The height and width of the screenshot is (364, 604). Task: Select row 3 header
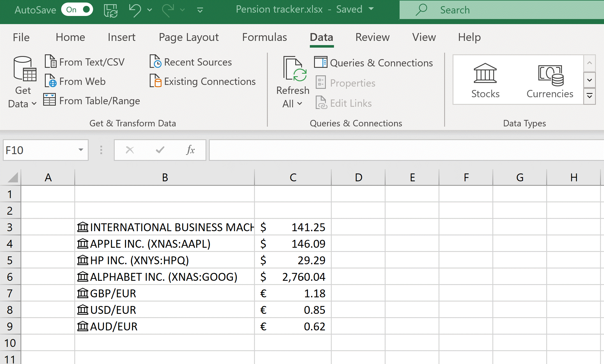(10, 227)
